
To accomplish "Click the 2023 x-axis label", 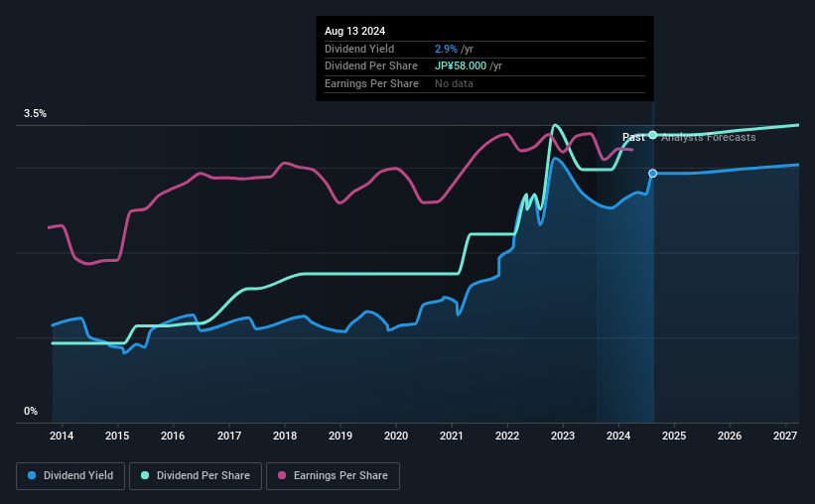I will click(x=563, y=436).
